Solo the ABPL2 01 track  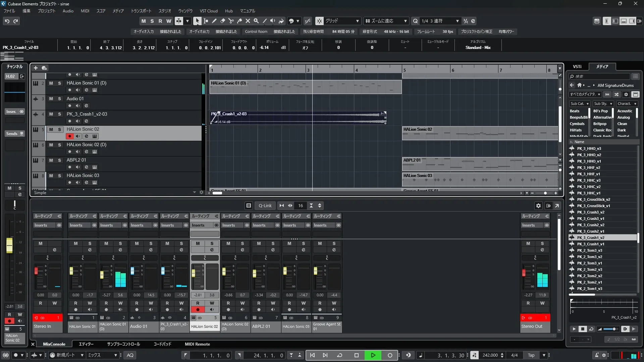click(59, 160)
